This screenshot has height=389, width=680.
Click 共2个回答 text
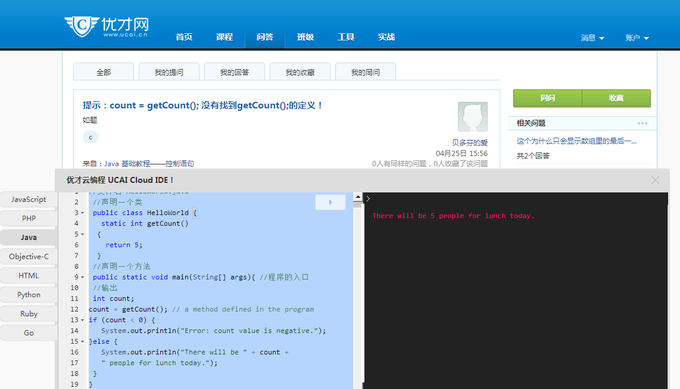pos(533,156)
